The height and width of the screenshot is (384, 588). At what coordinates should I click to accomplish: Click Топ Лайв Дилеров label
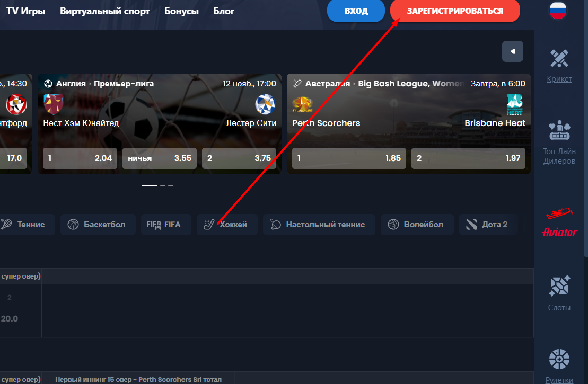pyautogui.click(x=559, y=156)
